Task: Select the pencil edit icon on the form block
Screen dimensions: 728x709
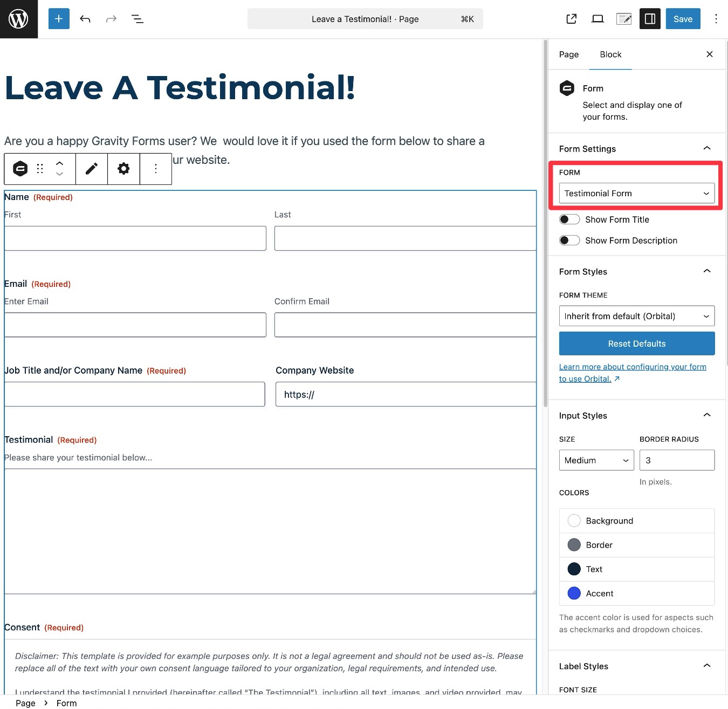Action: (x=91, y=169)
